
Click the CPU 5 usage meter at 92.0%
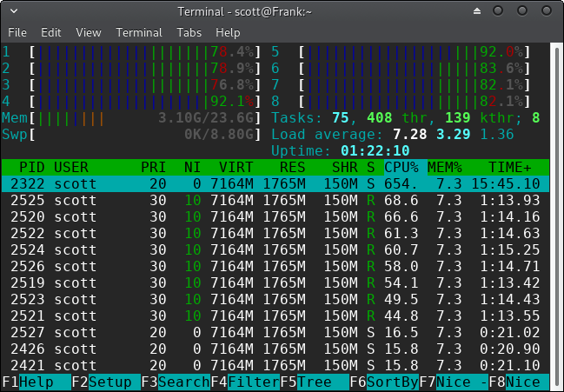415,52
